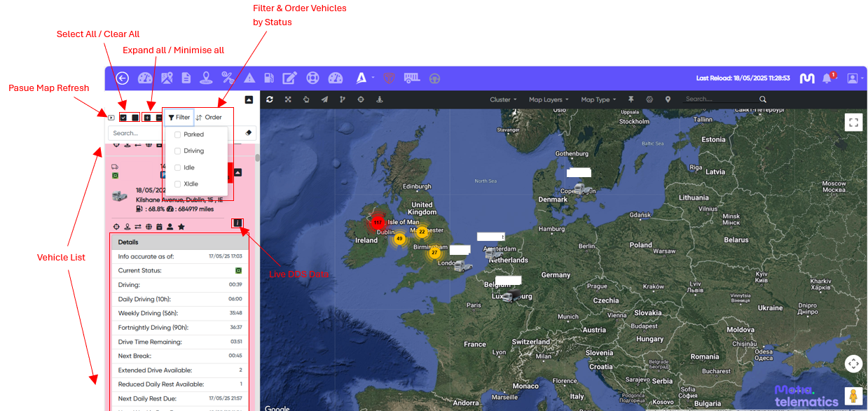Tick the Idle filter checkbox
The image size is (868, 411).
178,168
